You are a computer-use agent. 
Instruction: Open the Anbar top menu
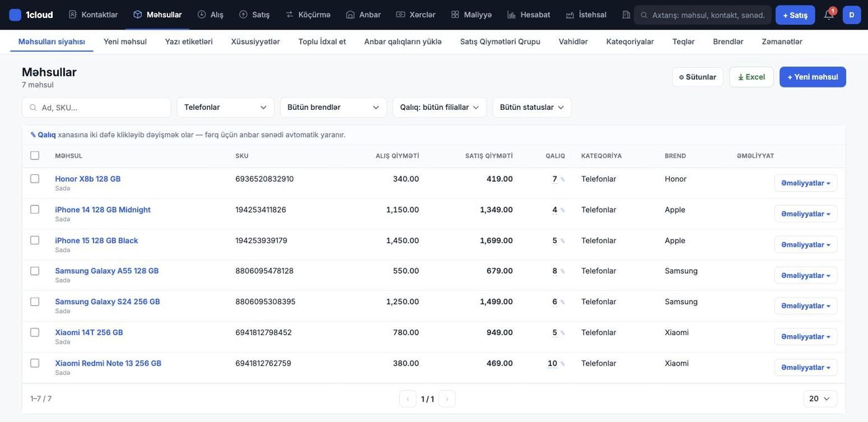pyautogui.click(x=363, y=14)
